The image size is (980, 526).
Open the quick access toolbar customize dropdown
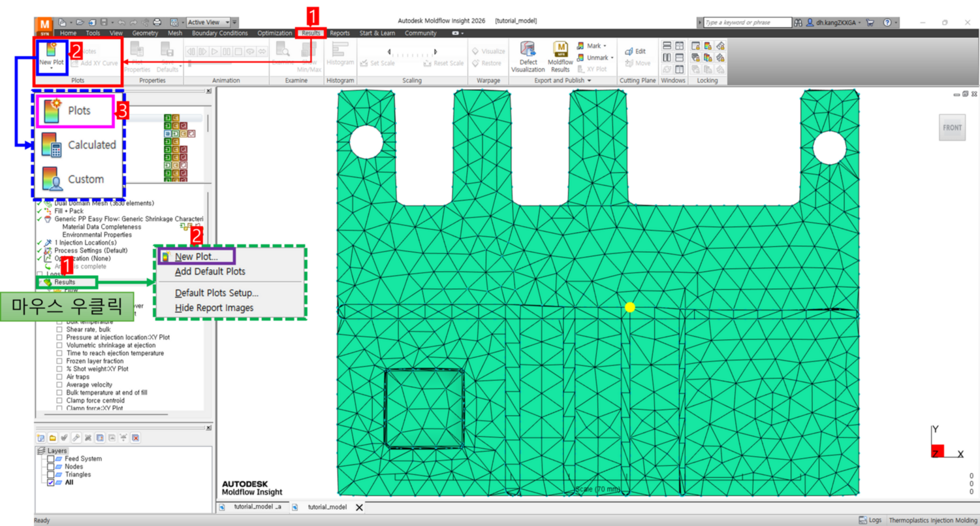pos(235,22)
